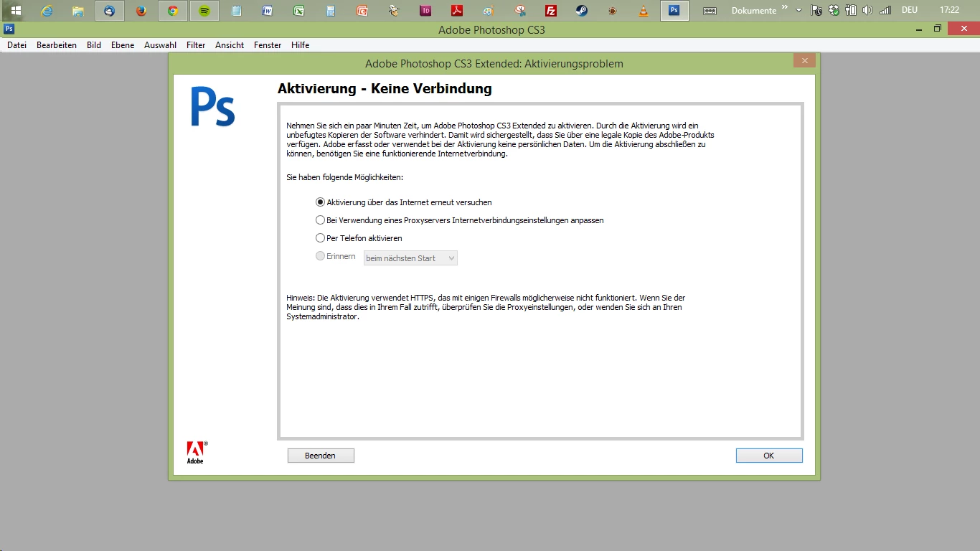Launch Adobe InDesign from the taskbar
This screenshot has width=980, height=551.
coord(425,11)
